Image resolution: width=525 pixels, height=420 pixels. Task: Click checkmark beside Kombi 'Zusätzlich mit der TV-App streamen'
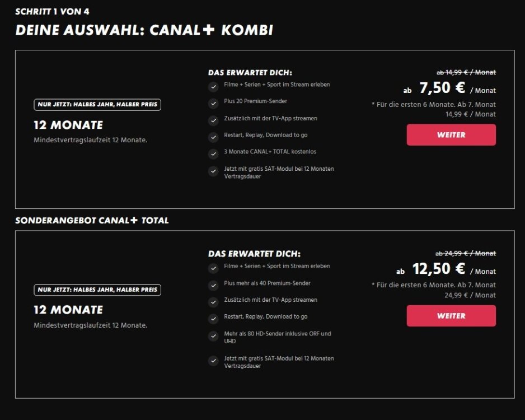[213, 120]
